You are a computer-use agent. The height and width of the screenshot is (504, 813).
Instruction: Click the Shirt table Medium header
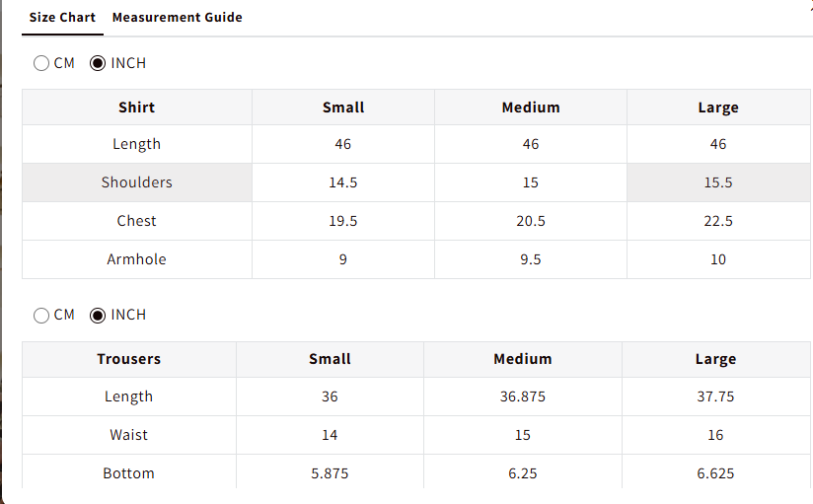(531, 108)
